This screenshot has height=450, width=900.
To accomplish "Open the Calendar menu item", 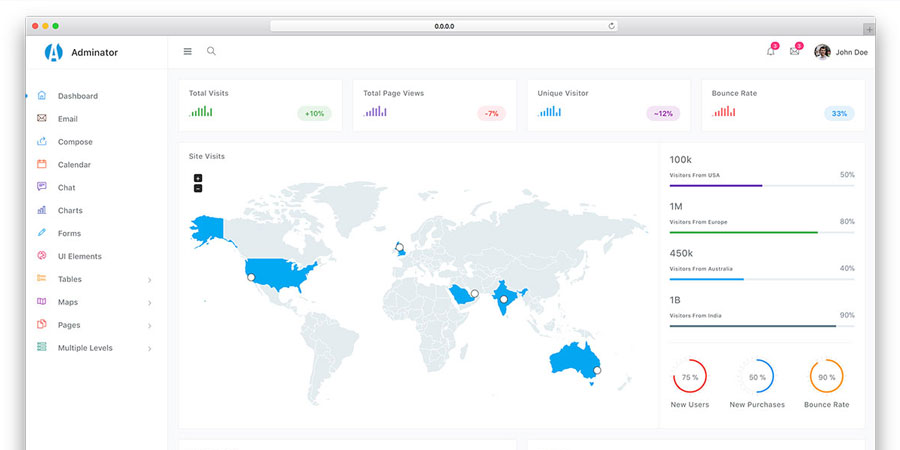I will (74, 165).
